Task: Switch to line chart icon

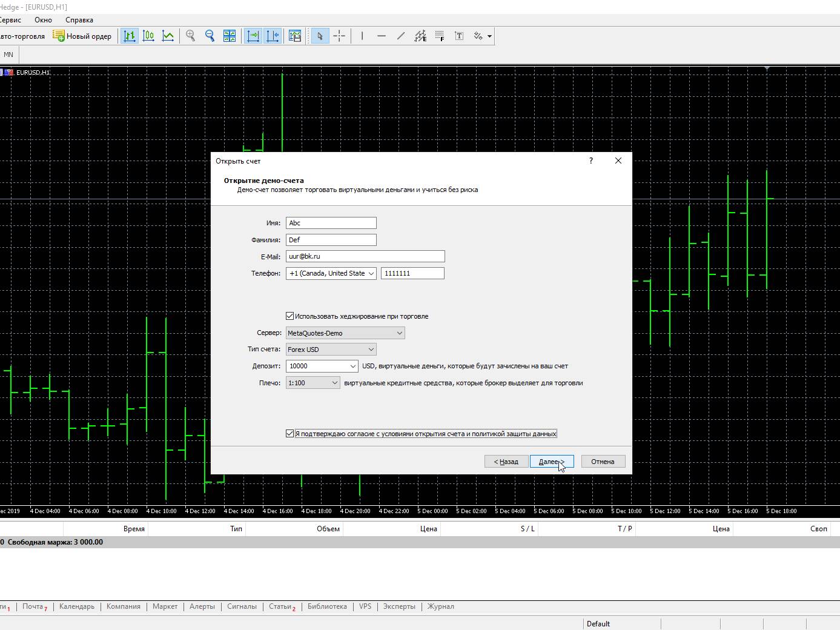Action: tap(168, 36)
